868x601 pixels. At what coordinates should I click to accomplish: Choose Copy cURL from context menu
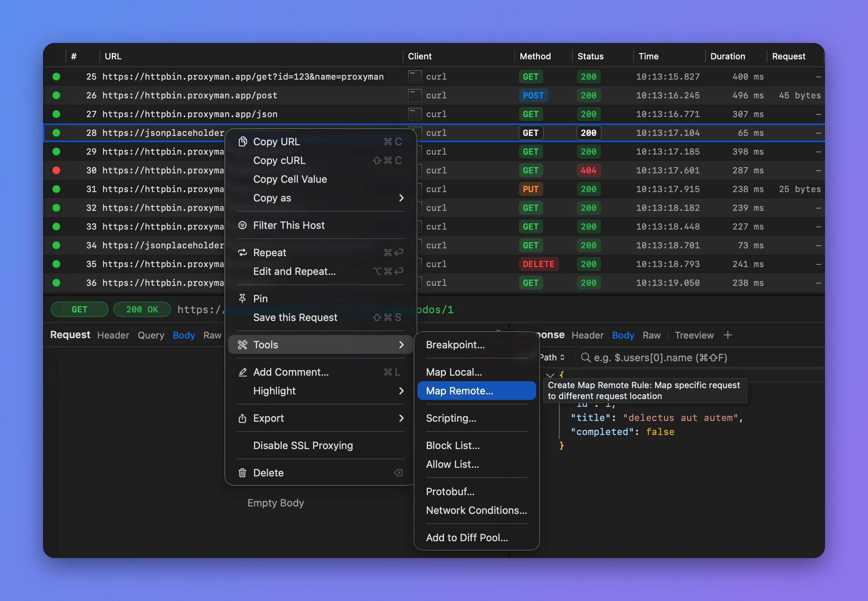[320, 161]
